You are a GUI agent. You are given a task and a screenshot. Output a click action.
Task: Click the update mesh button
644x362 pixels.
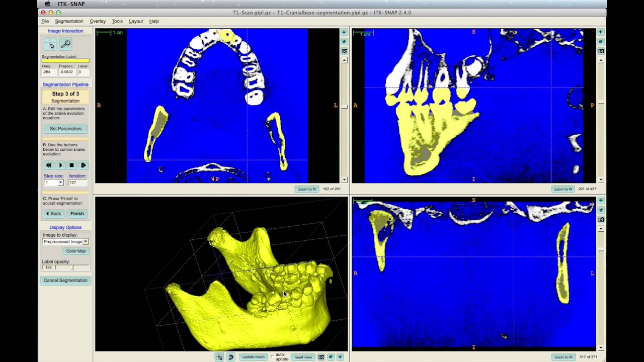pyautogui.click(x=253, y=357)
